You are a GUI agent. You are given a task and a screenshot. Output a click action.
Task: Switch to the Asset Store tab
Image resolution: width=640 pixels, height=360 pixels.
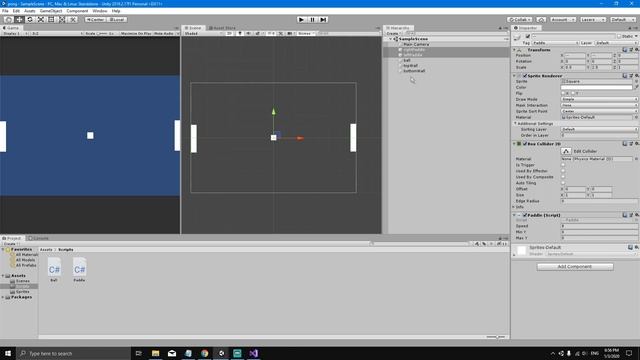222,28
